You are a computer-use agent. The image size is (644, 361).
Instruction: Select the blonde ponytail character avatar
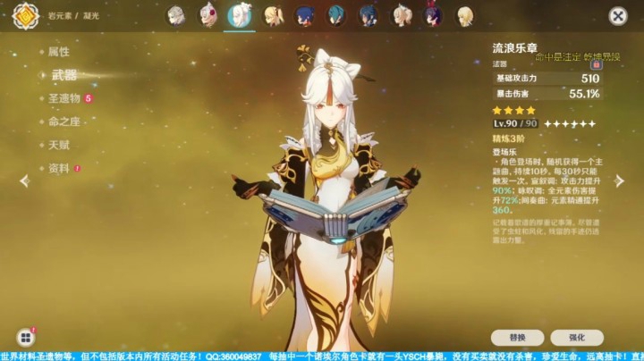pyautogui.click(x=273, y=16)
